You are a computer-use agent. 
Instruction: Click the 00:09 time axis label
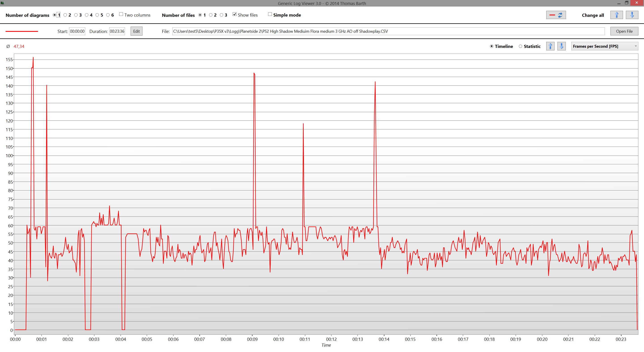[252, 339]
